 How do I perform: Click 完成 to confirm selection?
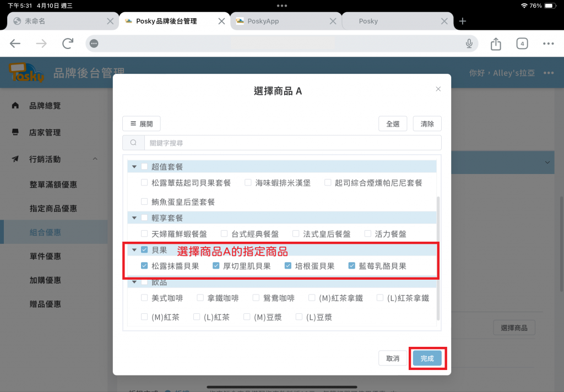tap(427, 358)
